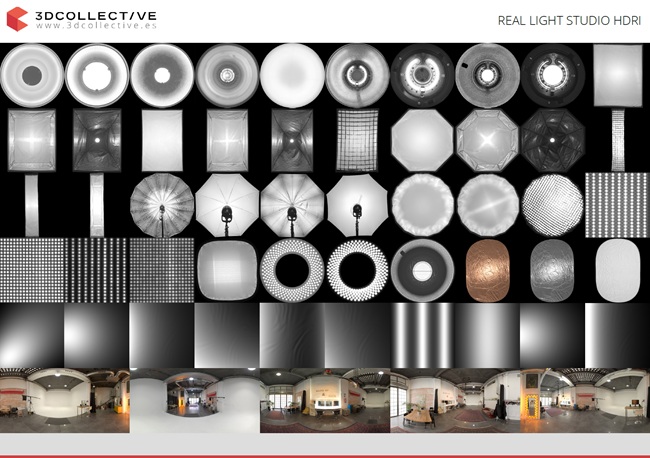Choose the white oval reflector

[x=618, y=270]
